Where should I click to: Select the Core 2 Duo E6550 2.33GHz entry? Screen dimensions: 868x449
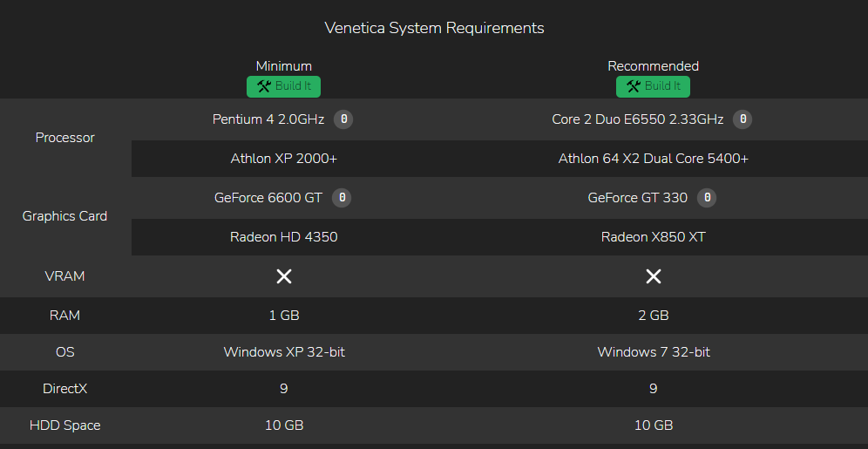point(638,119)
